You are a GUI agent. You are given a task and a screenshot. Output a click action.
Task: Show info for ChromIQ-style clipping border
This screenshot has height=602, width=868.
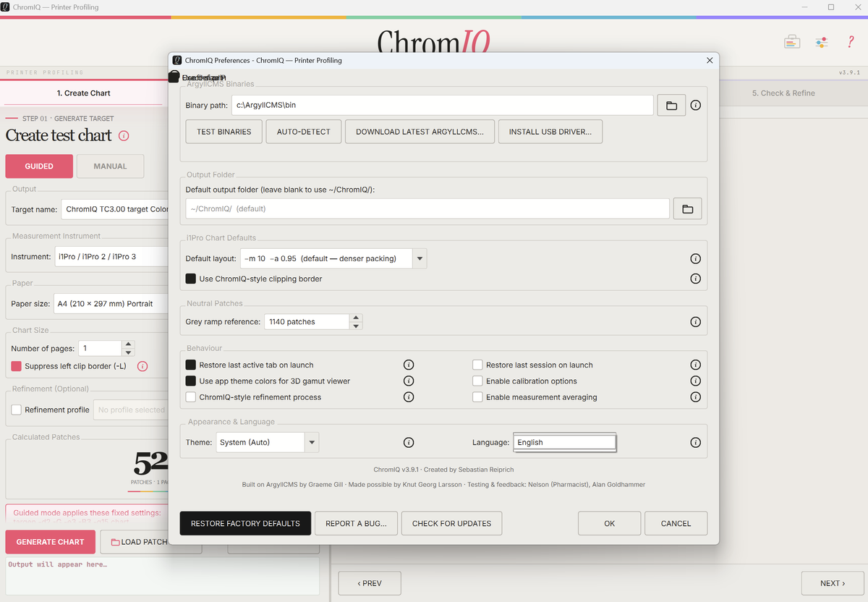click(696, 279)
